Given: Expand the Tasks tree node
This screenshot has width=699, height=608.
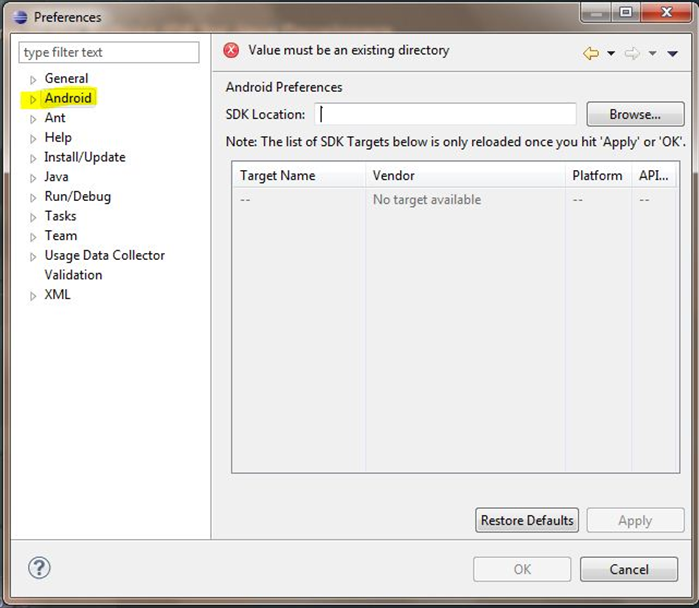Looking at the screenshot, I should point(33,217).
